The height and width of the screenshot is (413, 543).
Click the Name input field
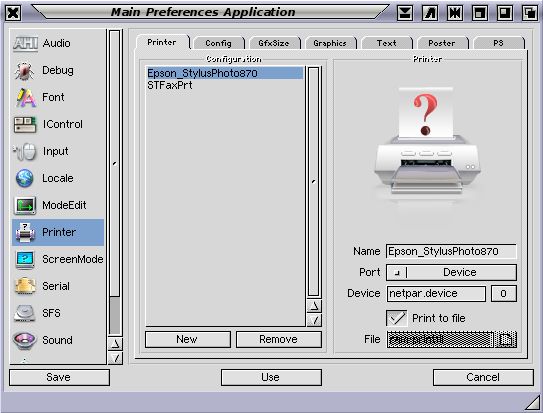click(x=451, y=251)
